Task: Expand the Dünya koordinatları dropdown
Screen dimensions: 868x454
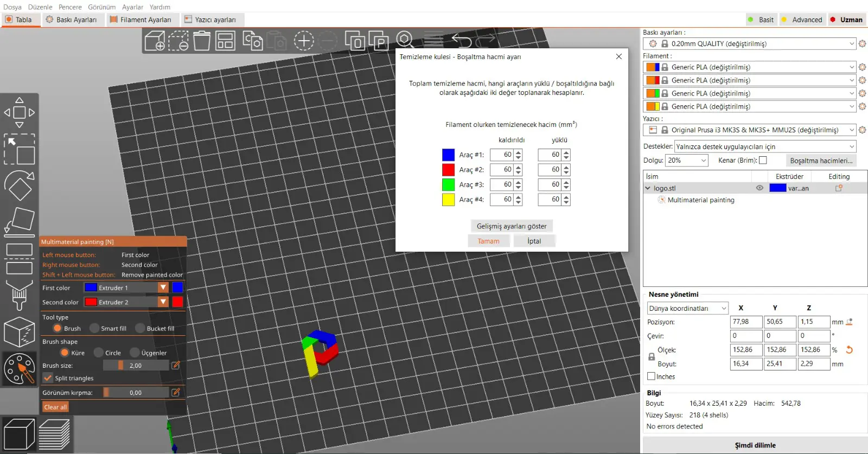Action: (x=687, y=308)
